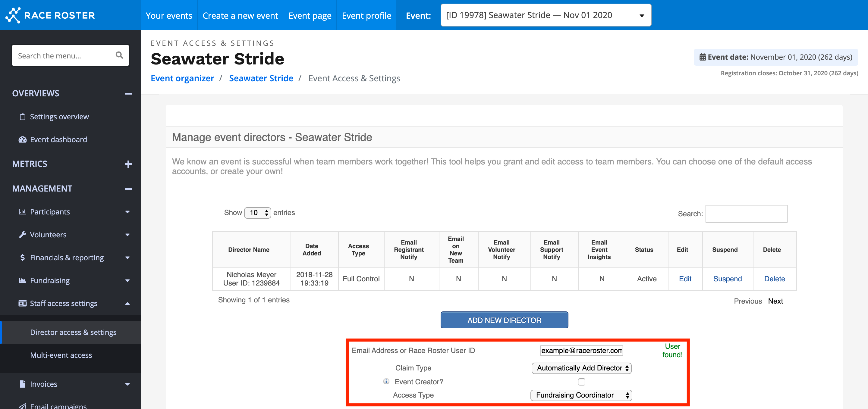Screen dimensions: 868x409
Task: Follow the Seawater Stride breadcrumb link
Action: click(x=261, y=78)
